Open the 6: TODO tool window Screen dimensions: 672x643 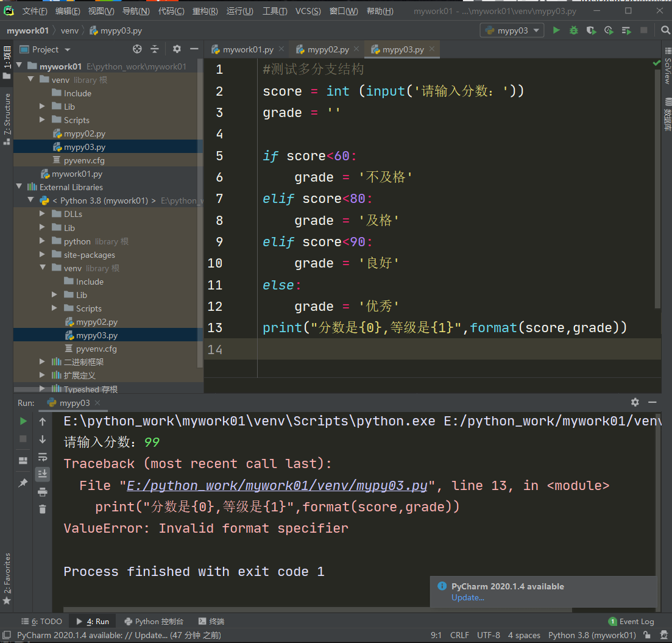tap(41, 622)
